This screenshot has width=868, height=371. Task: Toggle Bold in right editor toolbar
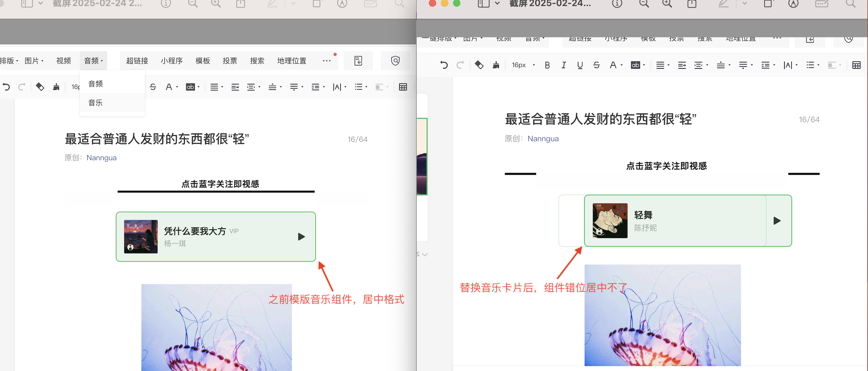click(x=547, y=65)
